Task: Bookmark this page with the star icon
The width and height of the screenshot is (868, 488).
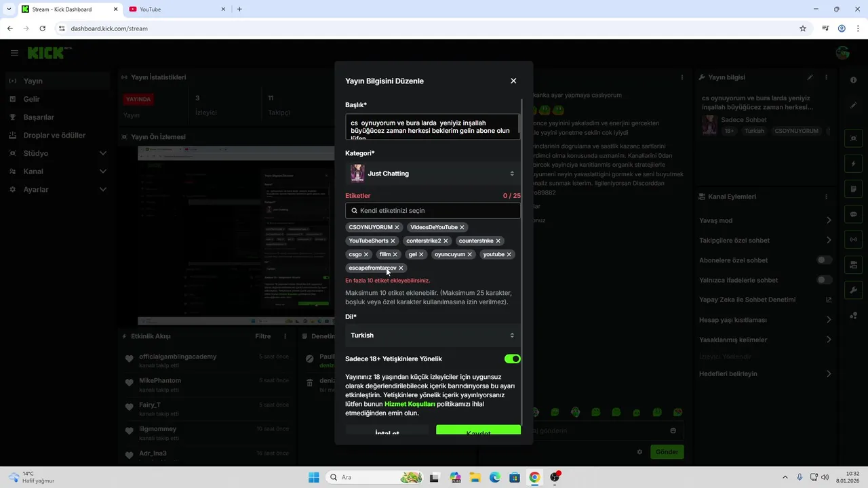Action: (803, 28)
